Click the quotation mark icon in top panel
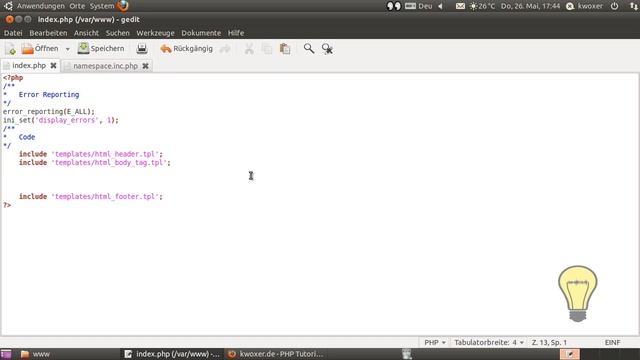This screenshot has width=640, height=360. click(x=393, y=6)
